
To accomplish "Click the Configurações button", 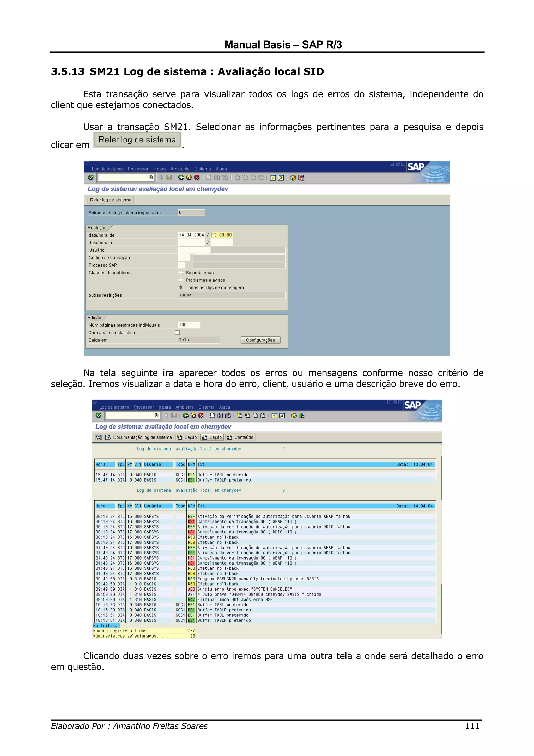I will pyautogui.click(x=260, y=340).
